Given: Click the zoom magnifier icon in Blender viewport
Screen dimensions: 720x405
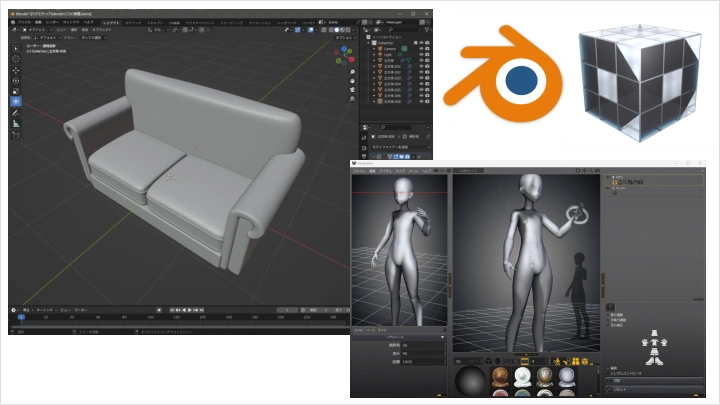Looking at the screenshot, I should point(352,72).
